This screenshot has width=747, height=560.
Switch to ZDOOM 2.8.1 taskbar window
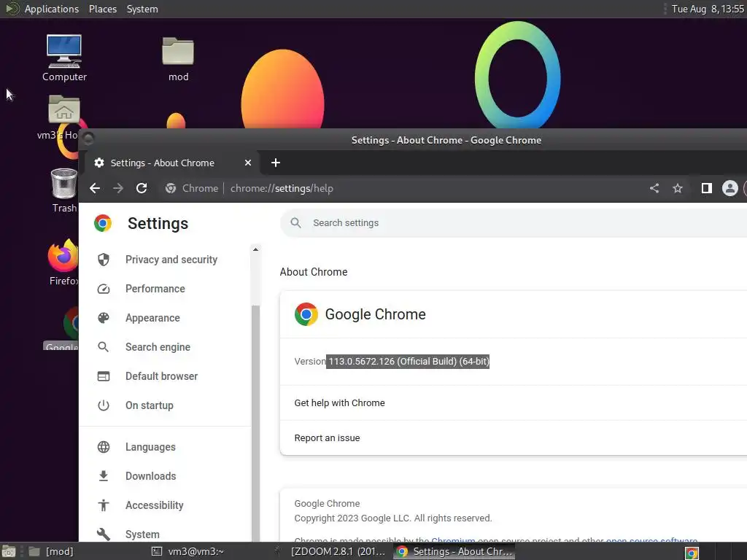pos(330,551)
